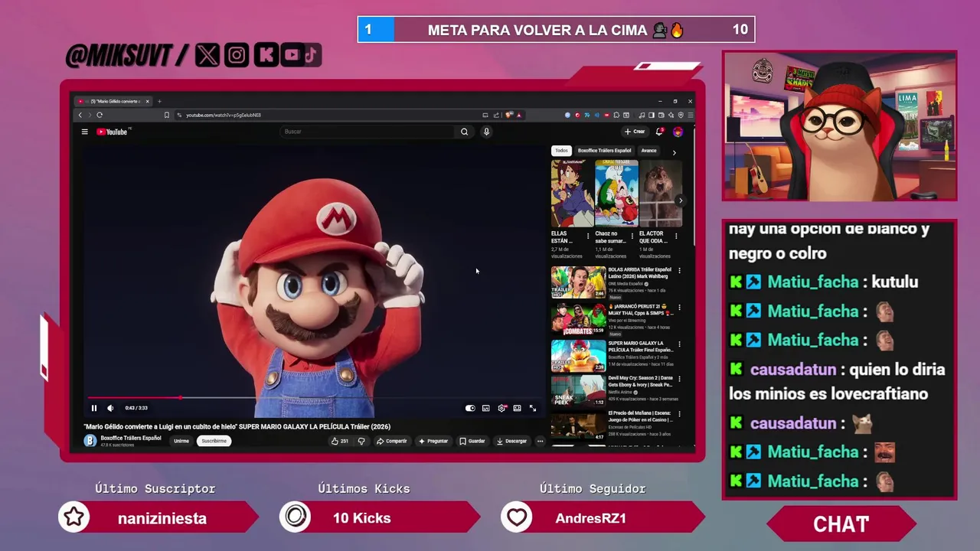Screen dimensions: 980x551
Task: Click the YouTube icon in the stream overlay
Action: 291,54
